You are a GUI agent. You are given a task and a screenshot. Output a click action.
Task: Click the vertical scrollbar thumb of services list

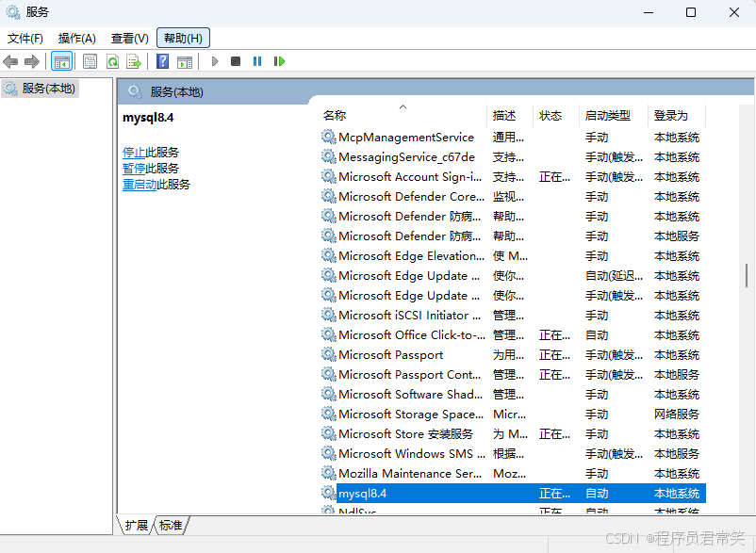click(x=747, y=275)
